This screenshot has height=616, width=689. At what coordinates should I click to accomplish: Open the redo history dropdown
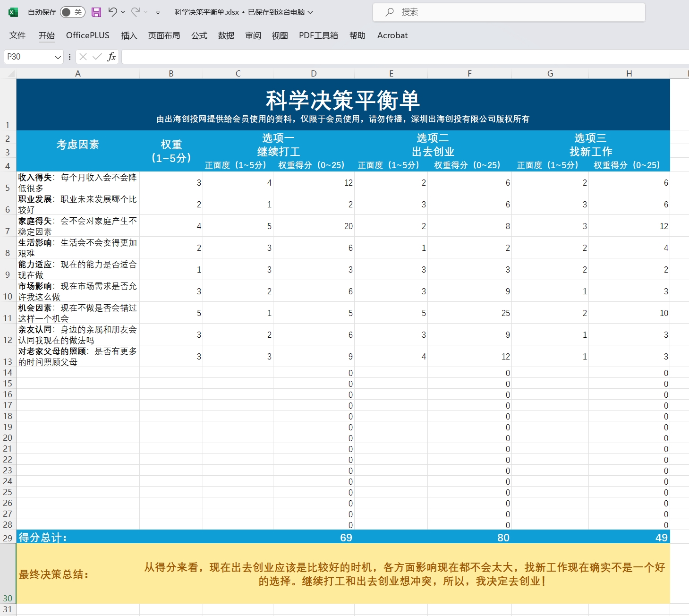[146, 12]
